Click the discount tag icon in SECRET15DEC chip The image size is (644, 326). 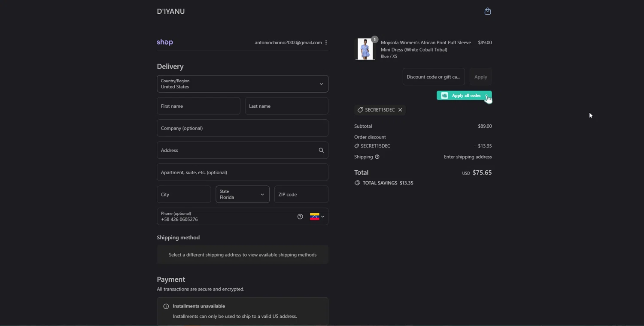pos(360,110)
